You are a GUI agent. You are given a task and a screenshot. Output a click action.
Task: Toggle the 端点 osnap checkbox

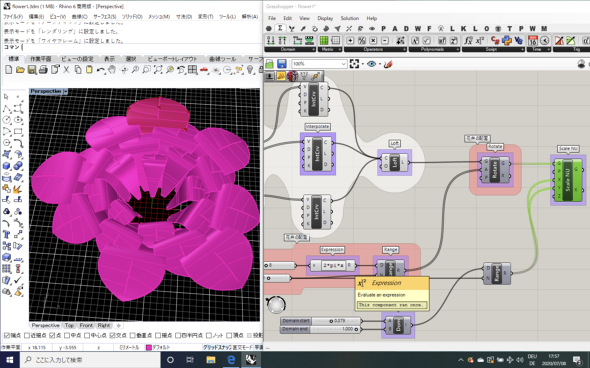coord(7,335)
